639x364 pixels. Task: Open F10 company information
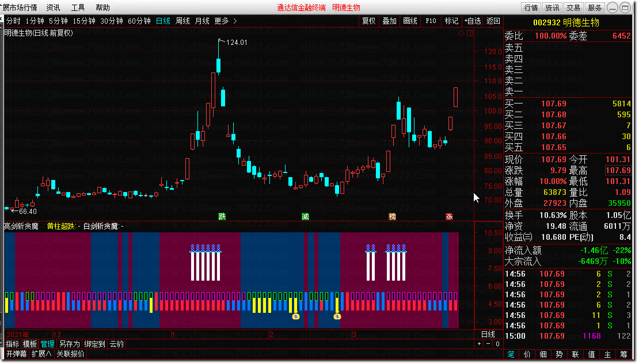(x=431, y=21)
